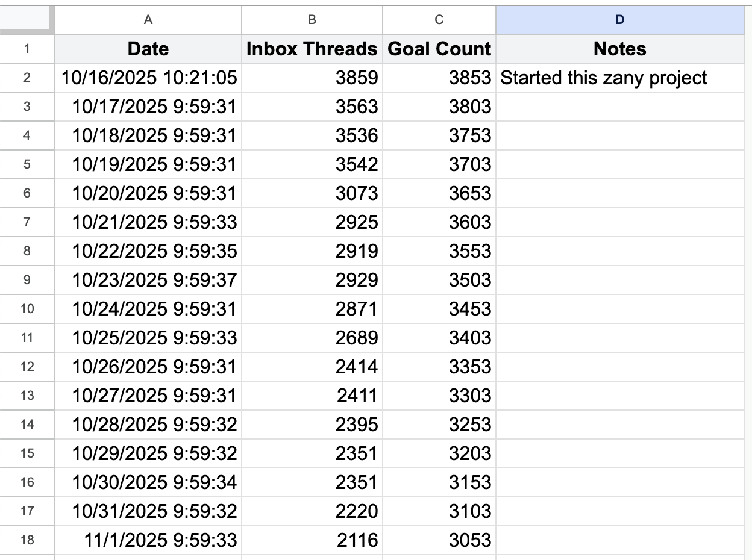Select the "Started this zany project" cell
This screenshot has width=752, height=560.
coord(619,78)
